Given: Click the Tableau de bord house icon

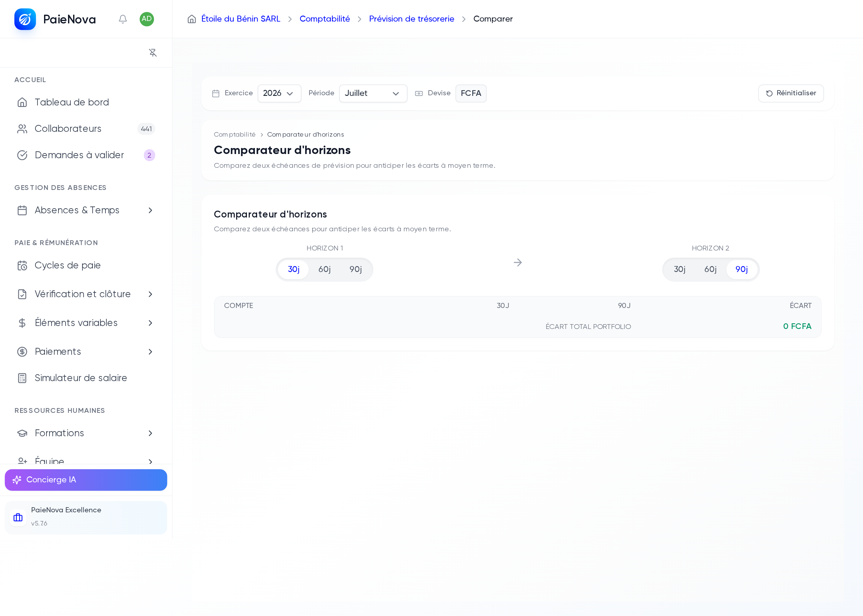Looking at the screenshot, I should [22, 102].
